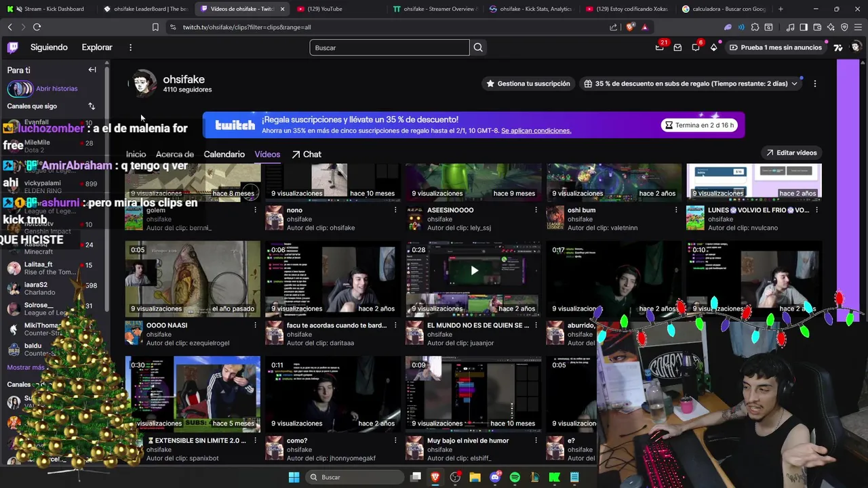Open the browser hamburger menu
The image size is (868, 488).
tap(858, 27)
